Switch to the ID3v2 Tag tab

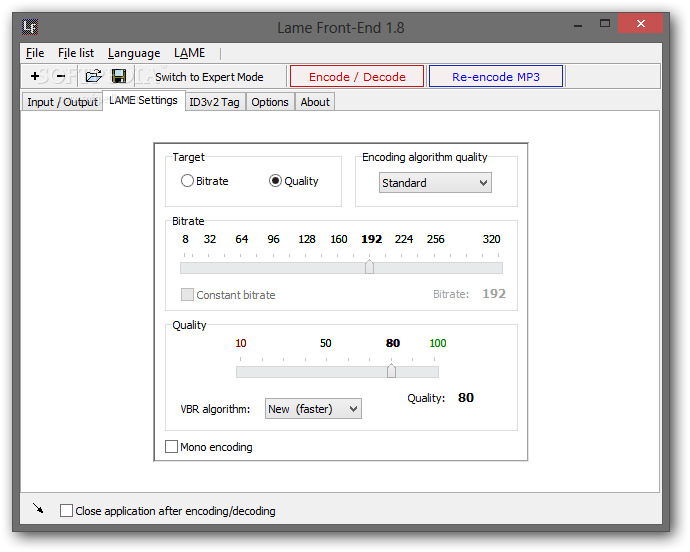point(214,102)
